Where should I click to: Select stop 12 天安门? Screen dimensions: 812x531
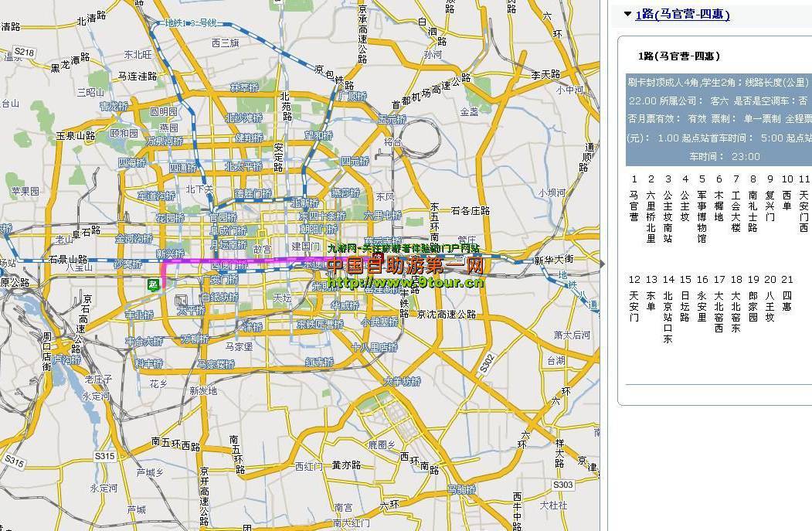[x=634, y=305]
